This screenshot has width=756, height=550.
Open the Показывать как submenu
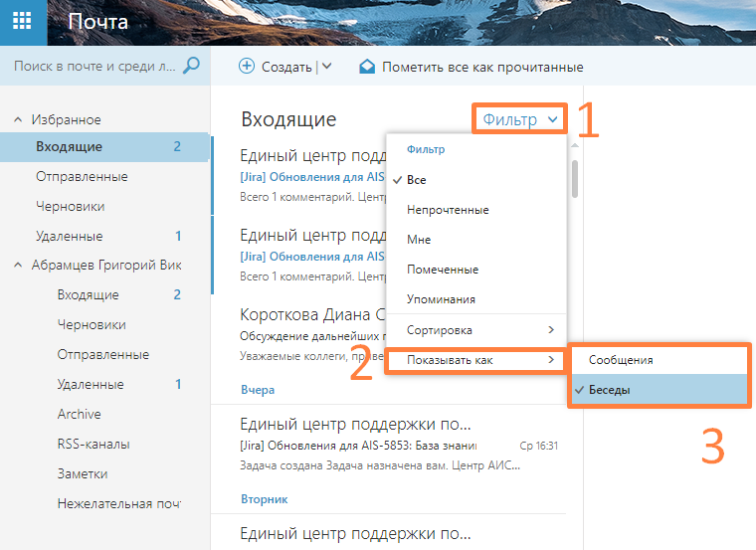[x=475, y=359]
